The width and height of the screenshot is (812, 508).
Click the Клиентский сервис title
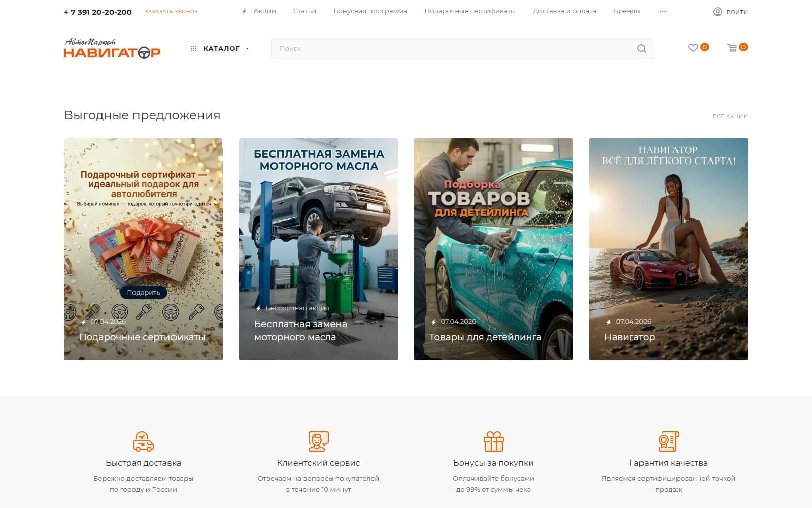[x=318, y=463]
